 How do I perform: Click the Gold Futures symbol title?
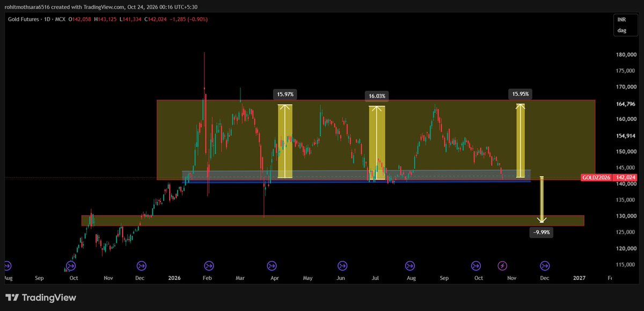click(x=24, y=19)
